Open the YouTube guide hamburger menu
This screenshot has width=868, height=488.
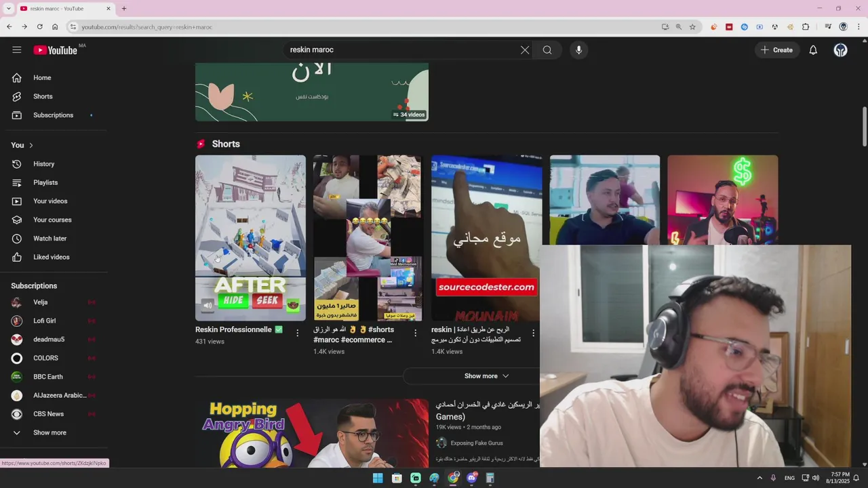[17, 49]
